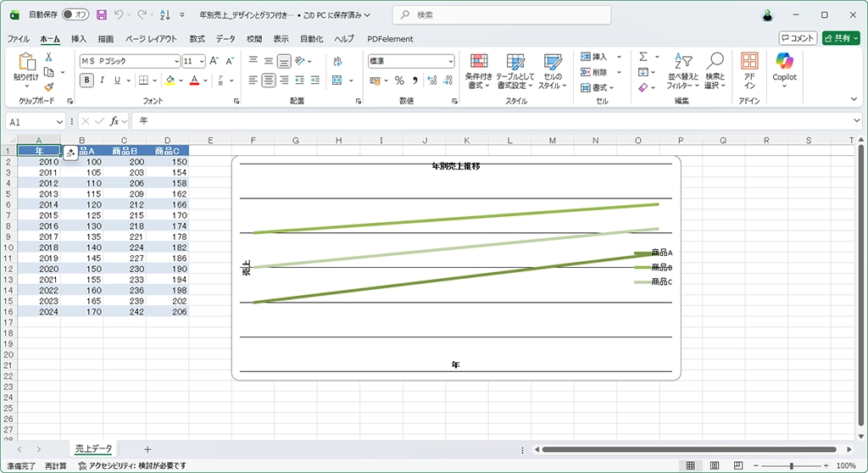Click the AutoSum sigma icon
Screen dimensions: 868x473
point(643,57)
